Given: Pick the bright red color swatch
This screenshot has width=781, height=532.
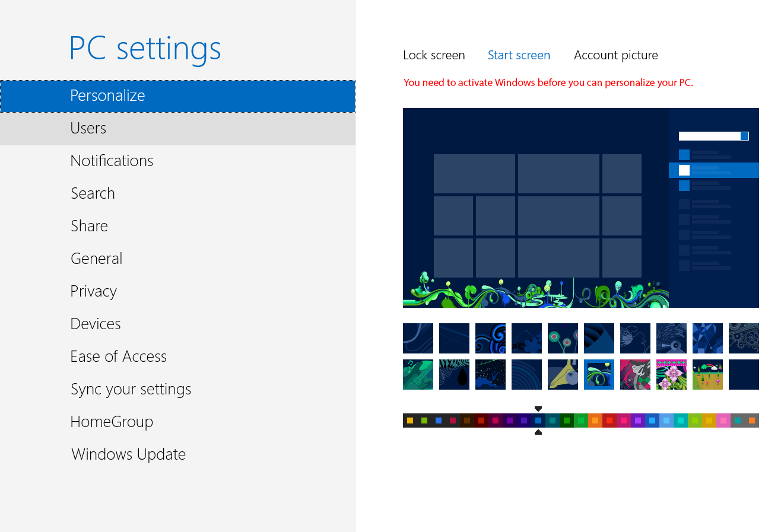Looking at the screenshot, I should [x=609, y=420].
